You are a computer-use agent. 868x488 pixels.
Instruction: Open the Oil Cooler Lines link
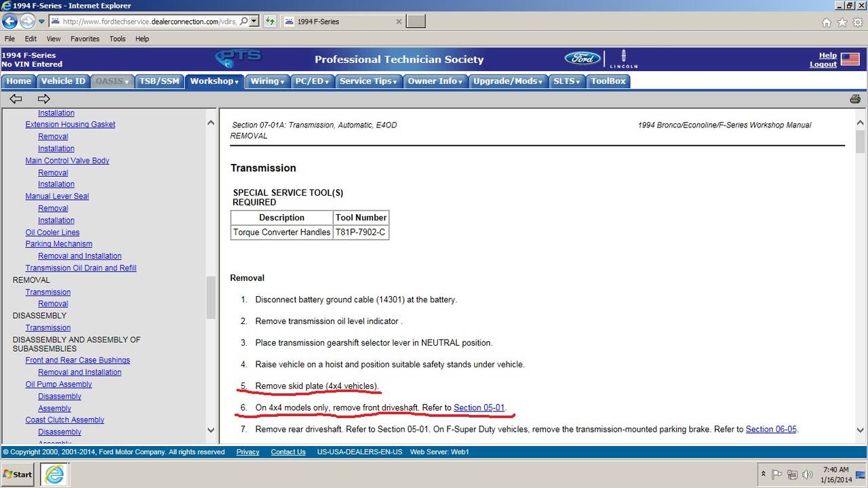(52, 232)
